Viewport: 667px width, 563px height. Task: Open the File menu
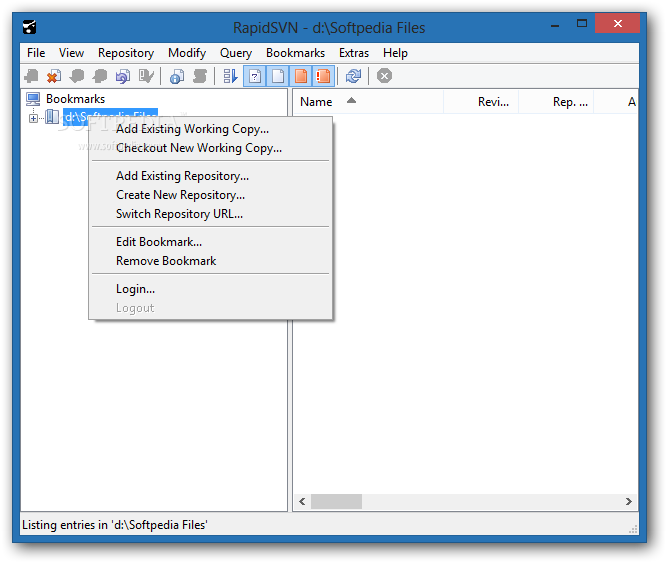point(36,53)
